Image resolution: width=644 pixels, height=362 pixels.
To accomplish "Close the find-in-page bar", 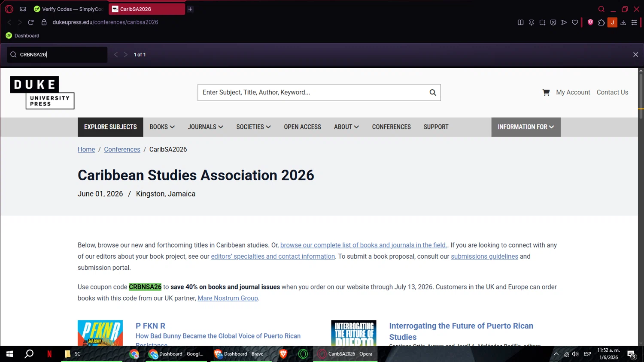I will pyautogui.click(x=635, y=54).
